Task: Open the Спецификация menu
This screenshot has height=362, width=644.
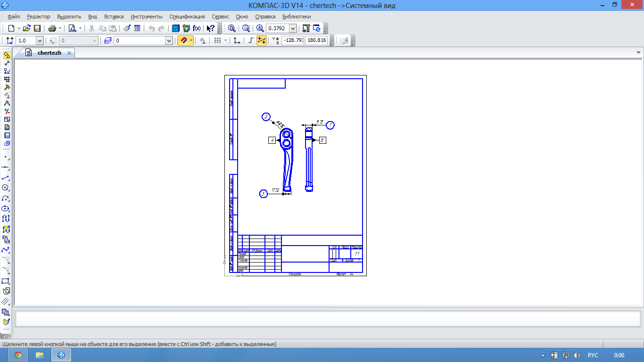Action: tap(187, 16)
